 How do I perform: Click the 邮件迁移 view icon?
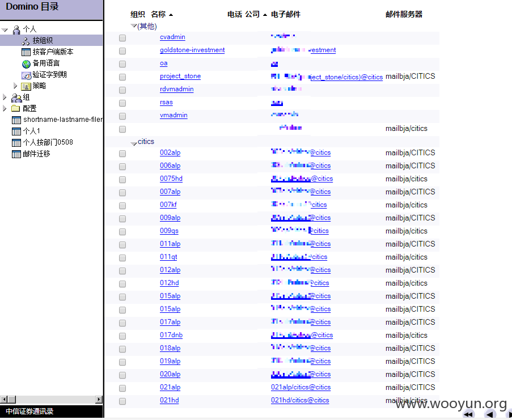click(16, 154)
